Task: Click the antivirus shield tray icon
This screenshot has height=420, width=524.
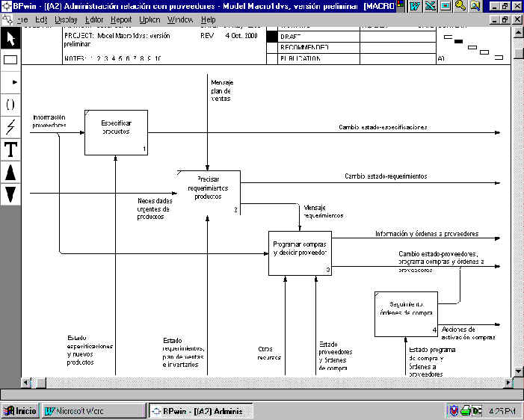Action: tap(454, 410)
